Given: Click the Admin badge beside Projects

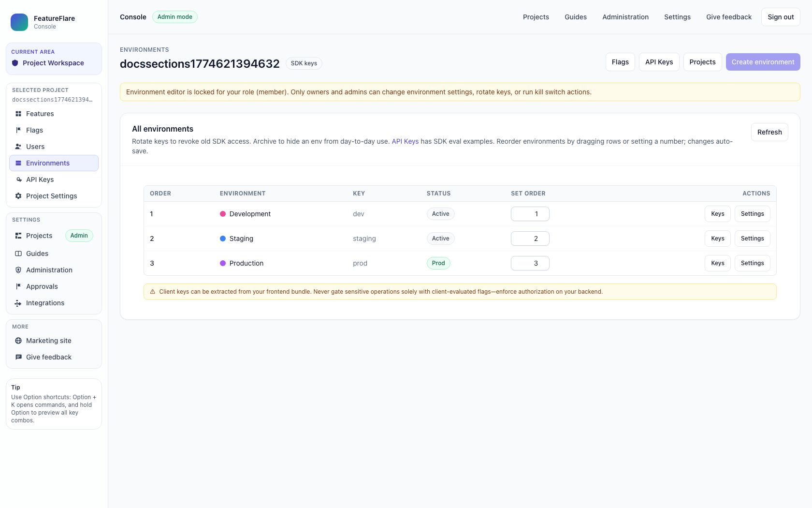Looking at the screenshot, I should 79,236.
